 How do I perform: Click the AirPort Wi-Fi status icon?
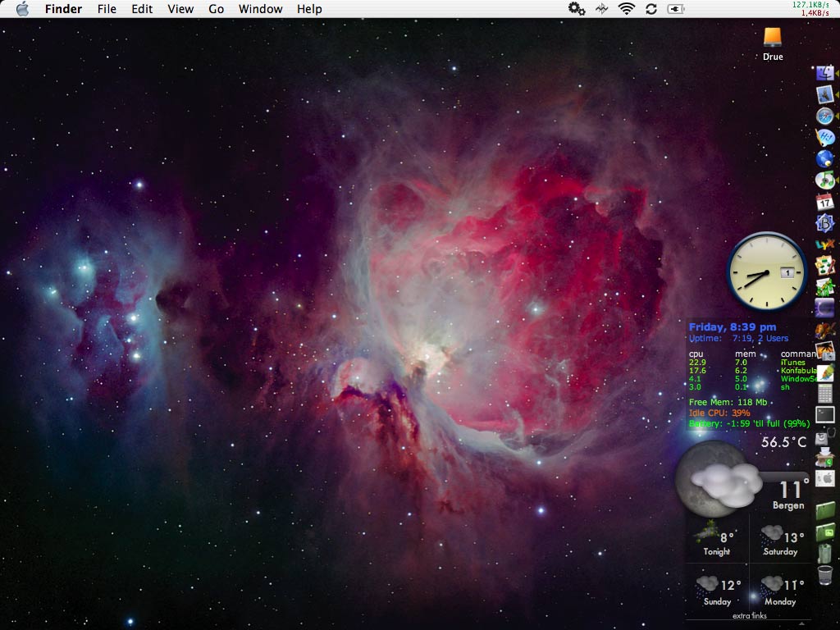click(627, 9)
